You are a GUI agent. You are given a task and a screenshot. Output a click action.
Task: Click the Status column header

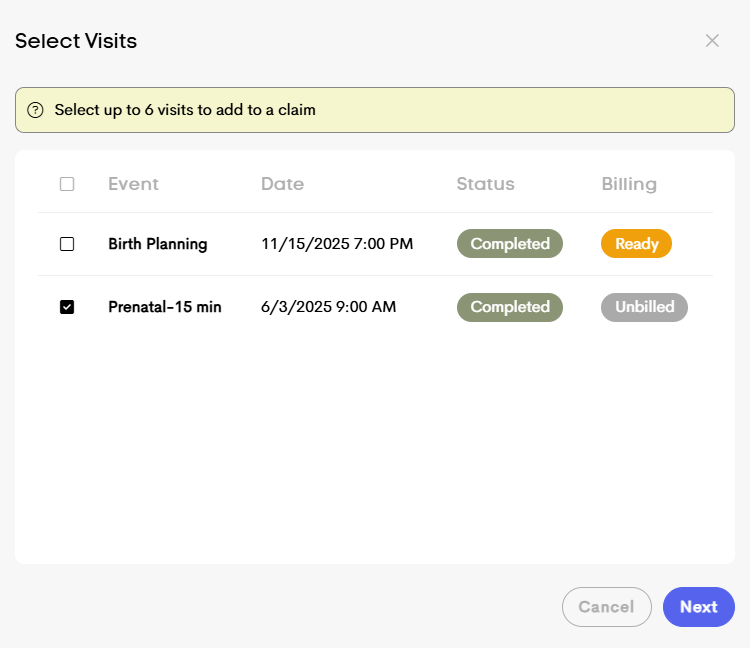click(x=485, y=184)
